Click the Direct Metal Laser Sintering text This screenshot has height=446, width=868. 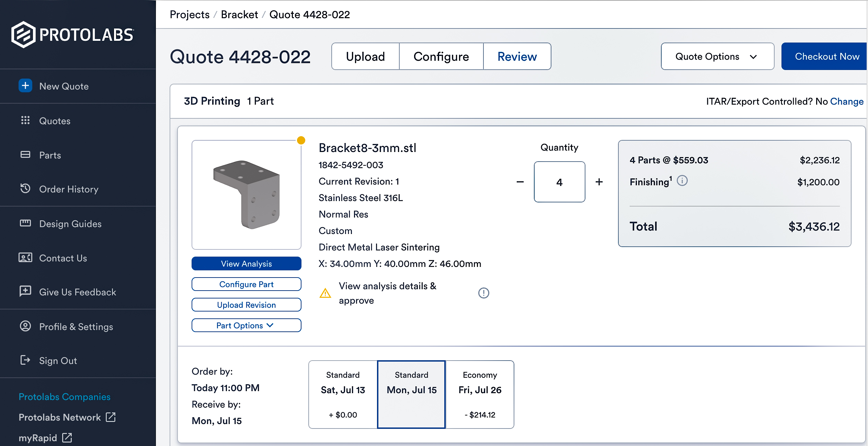pyautogui.click(x=379, y=247)
